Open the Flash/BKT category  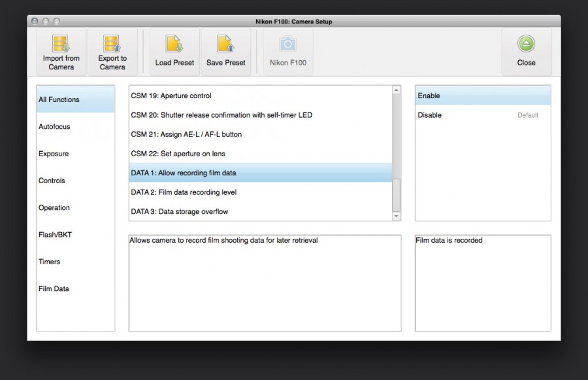pos(76,235)
